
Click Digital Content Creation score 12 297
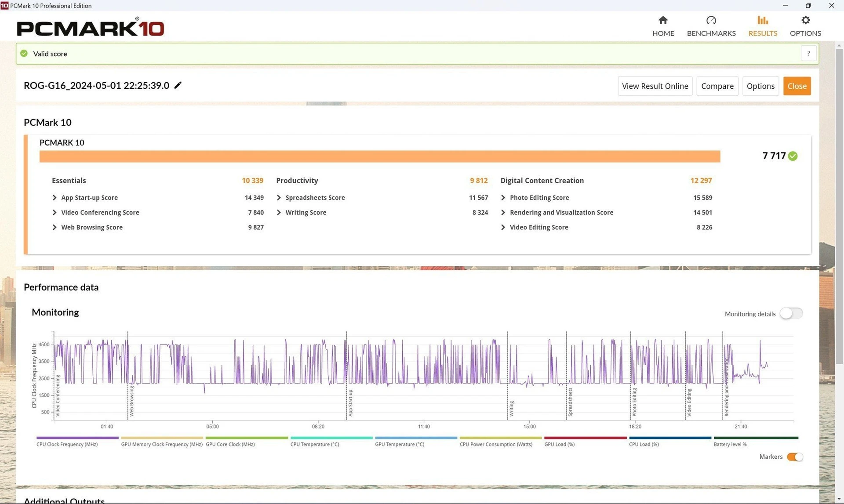[x=701, y=181]
